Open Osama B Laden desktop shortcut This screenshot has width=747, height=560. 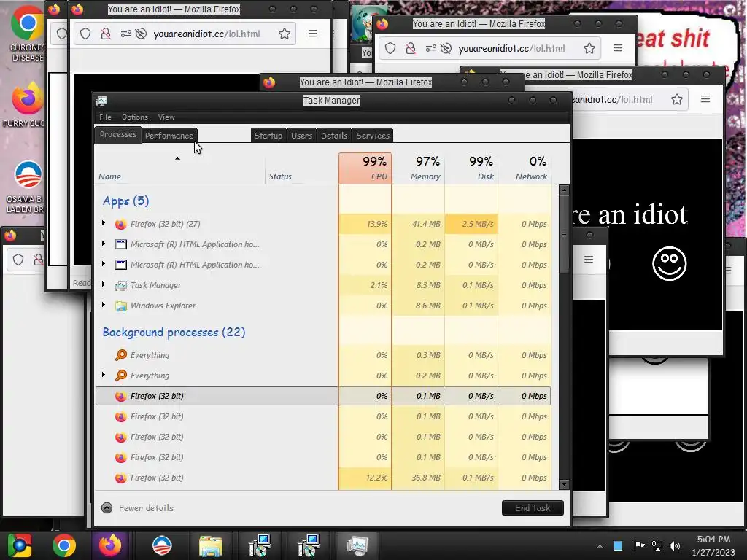(26, 187)
